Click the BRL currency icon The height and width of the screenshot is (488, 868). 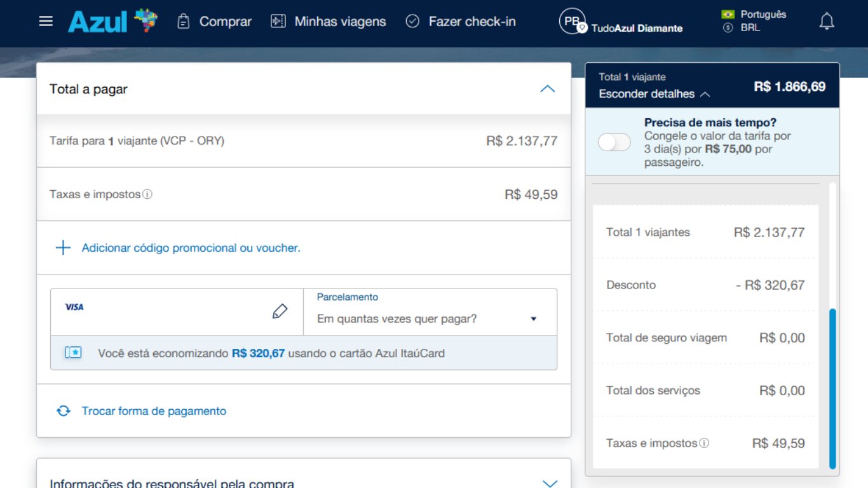click(x=728, y=28)
